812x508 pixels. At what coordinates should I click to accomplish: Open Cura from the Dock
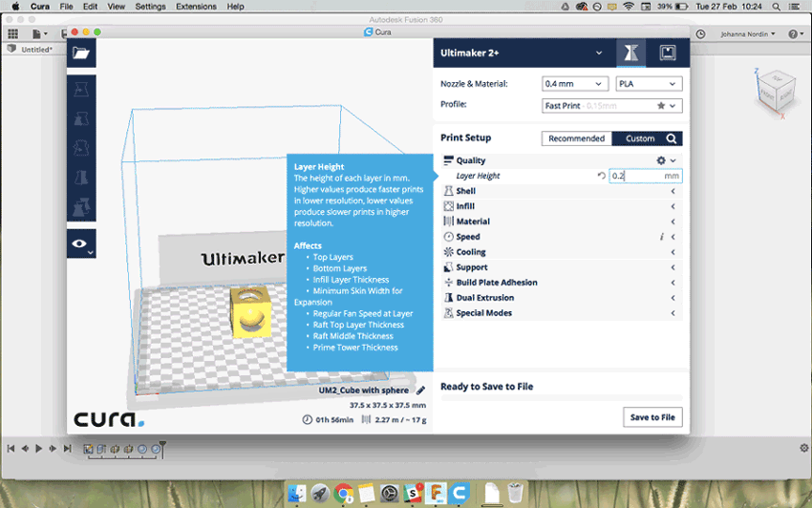tap(459, 493)
